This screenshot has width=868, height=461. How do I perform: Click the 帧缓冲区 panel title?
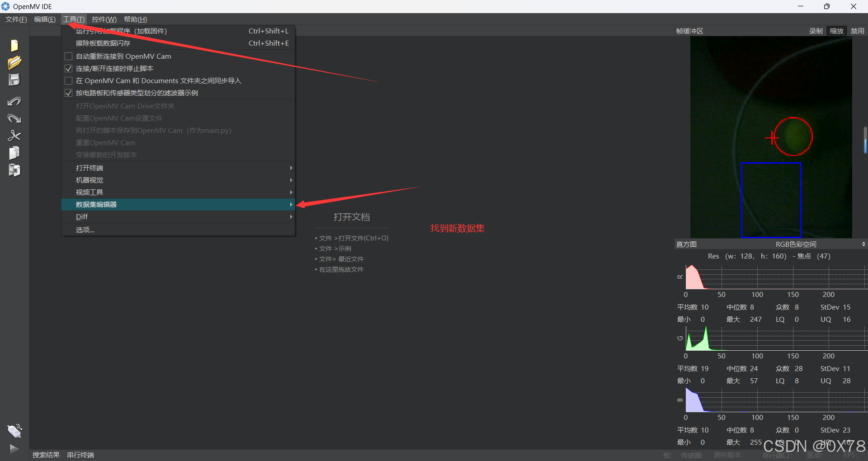click(690, 31)
